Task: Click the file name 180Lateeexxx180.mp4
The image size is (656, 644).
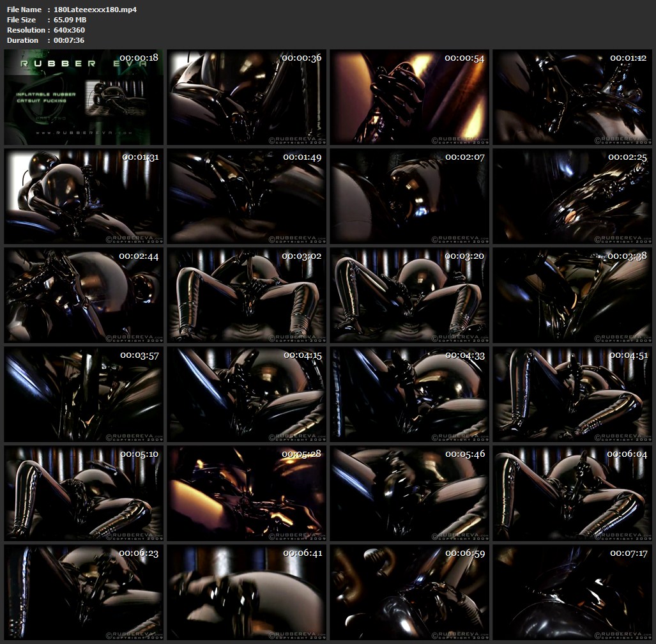Action: click(95, 9)
